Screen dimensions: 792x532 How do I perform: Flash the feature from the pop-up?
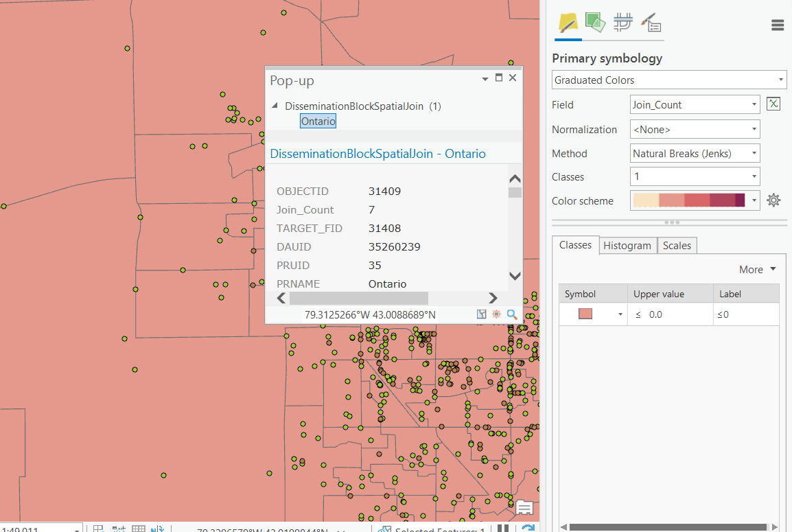click(x=496, y=314)
